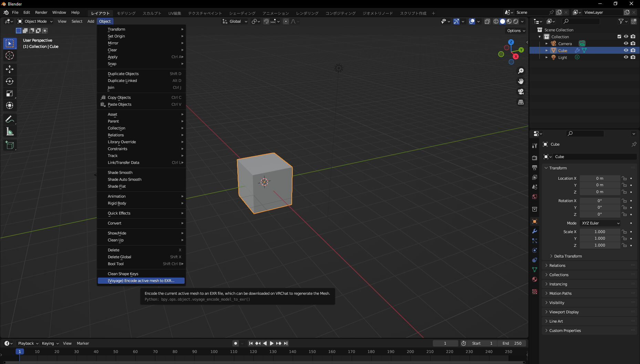Click the Marker menu in timeline

pyautogui.click(x=83, y=343)
